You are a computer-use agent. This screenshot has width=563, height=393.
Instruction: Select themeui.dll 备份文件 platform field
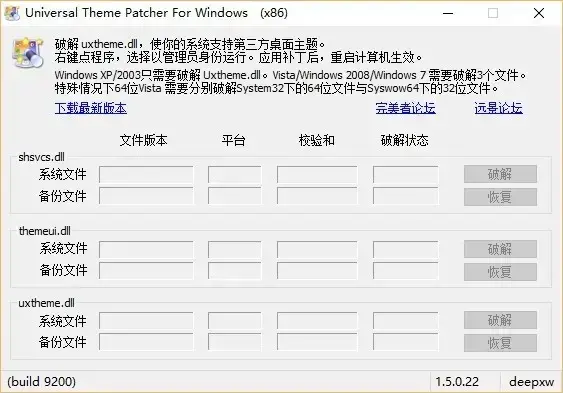click(234, 271)
